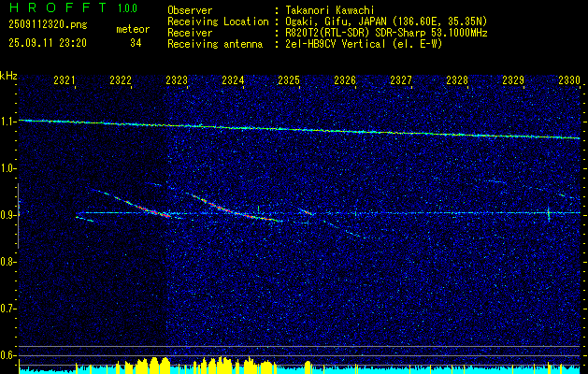The image size is (588, 374).
Task: Click the 2323 time marker
Action: (x=177, y=80)
